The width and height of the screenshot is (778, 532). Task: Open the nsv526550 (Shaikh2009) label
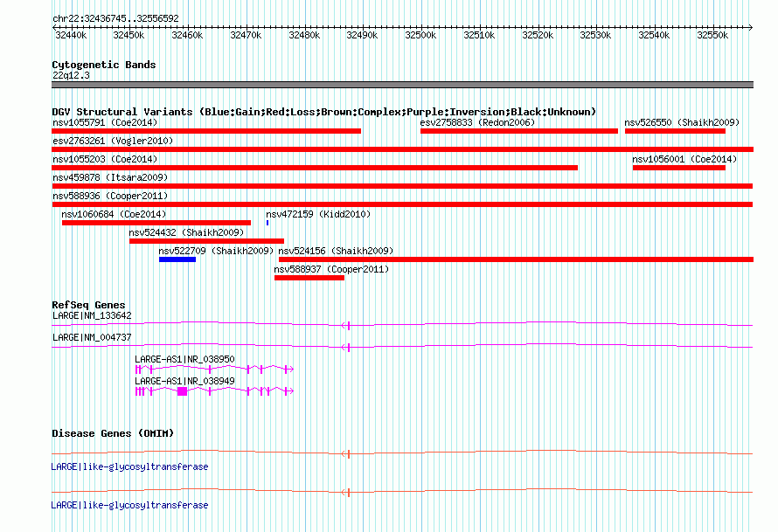(682, 122)
